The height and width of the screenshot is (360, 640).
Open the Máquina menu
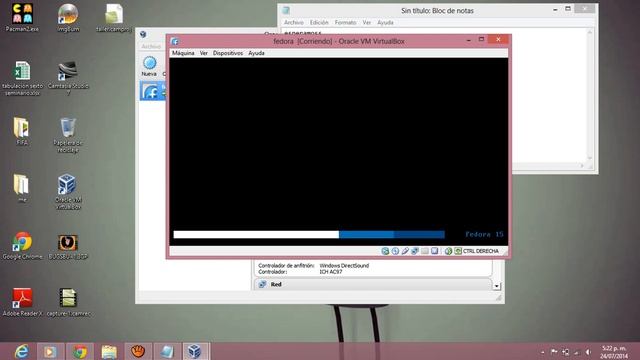coord(183,53)
